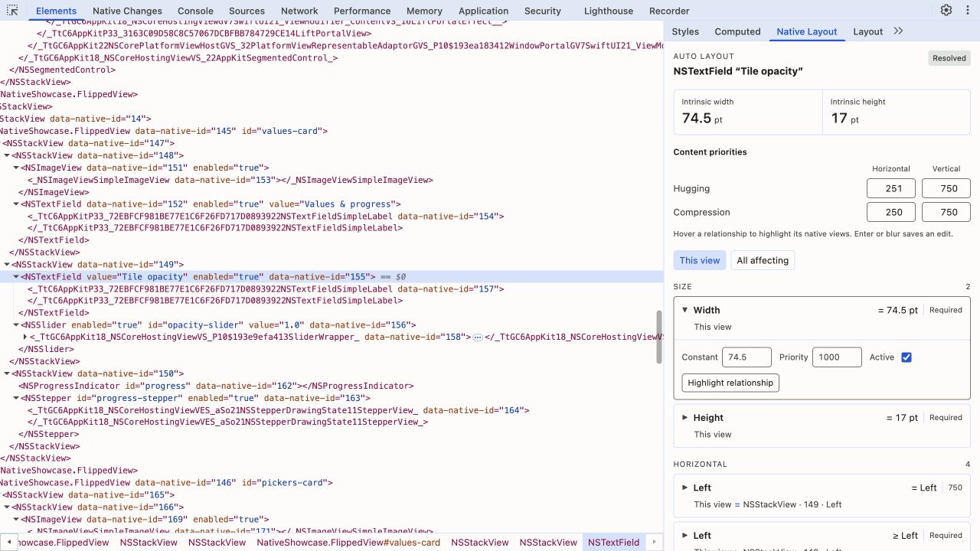This screenshot has width=980, height=551.
Task: Open DevTools settings gear
Action: [946, 10]
